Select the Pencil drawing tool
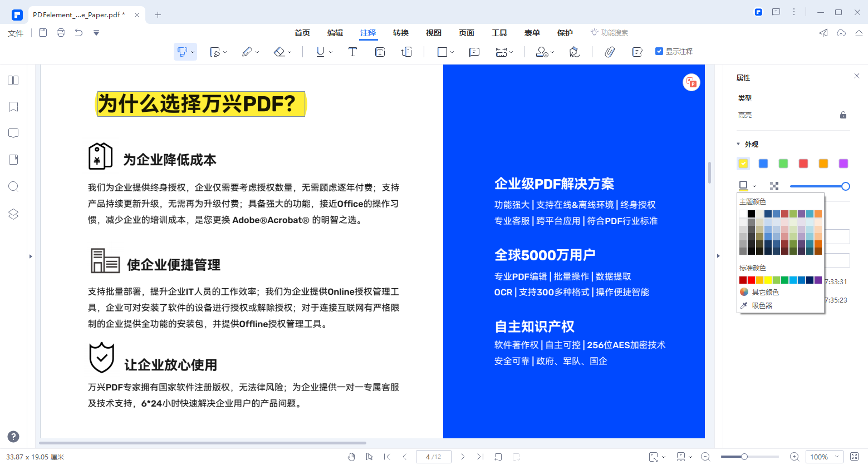868x465 pixels. 247,51
